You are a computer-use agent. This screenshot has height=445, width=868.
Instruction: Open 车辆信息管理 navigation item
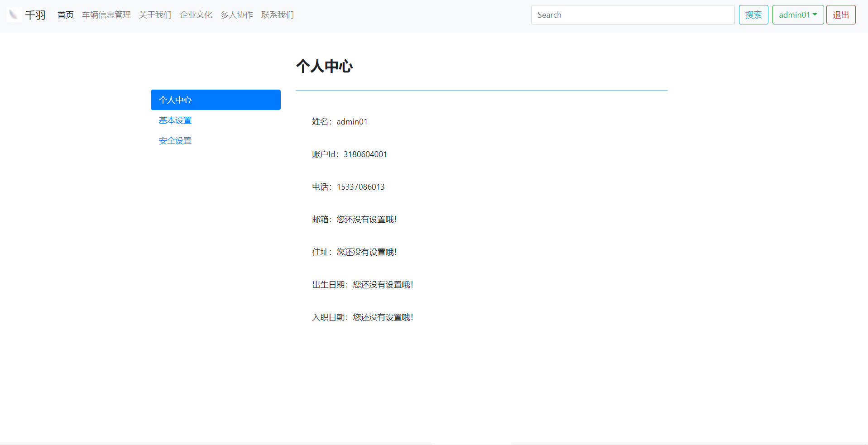(106, 15)
